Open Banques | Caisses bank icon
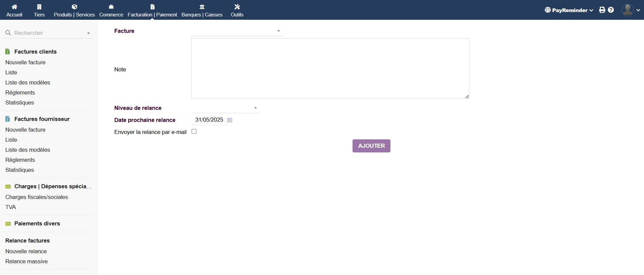Image resolution: width=644 pixels, height=275 pixels. pyautogui.click(x=202, y=7)
